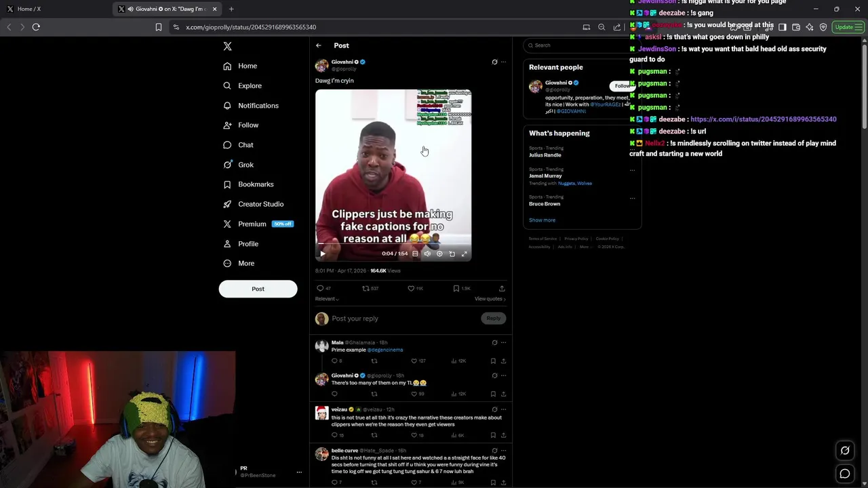Click the More circle icon in sidebar
This screenshot has width=868, height=488.
tap(227, 264)
